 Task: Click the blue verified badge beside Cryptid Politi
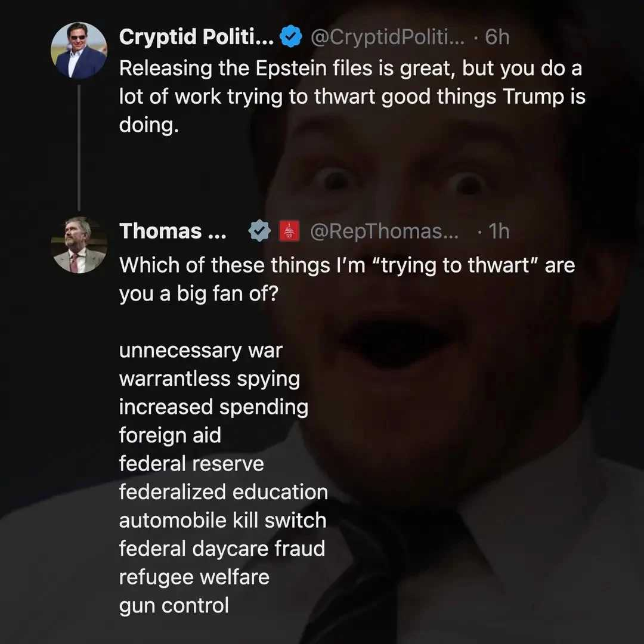[x=290, y=38]
